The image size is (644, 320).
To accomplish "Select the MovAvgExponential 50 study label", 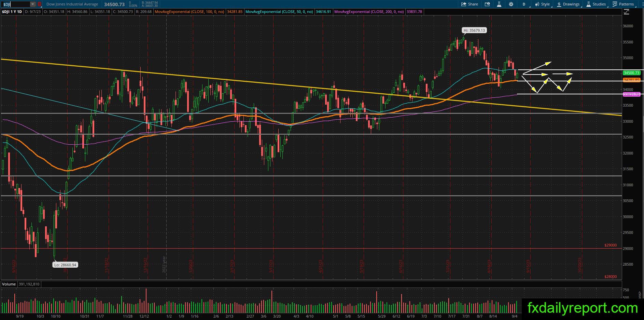I will coord(279,12).
